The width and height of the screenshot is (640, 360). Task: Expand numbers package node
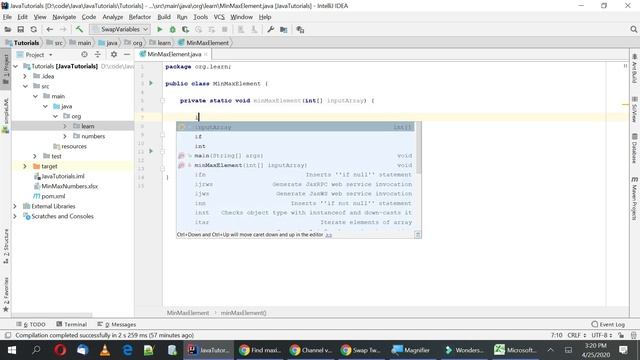[65, 136]
